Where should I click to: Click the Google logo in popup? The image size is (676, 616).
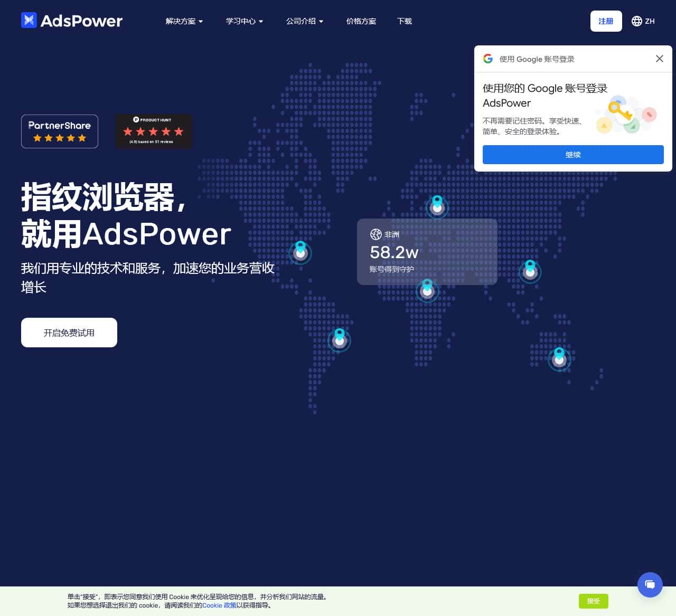click(x=488, y=59)
